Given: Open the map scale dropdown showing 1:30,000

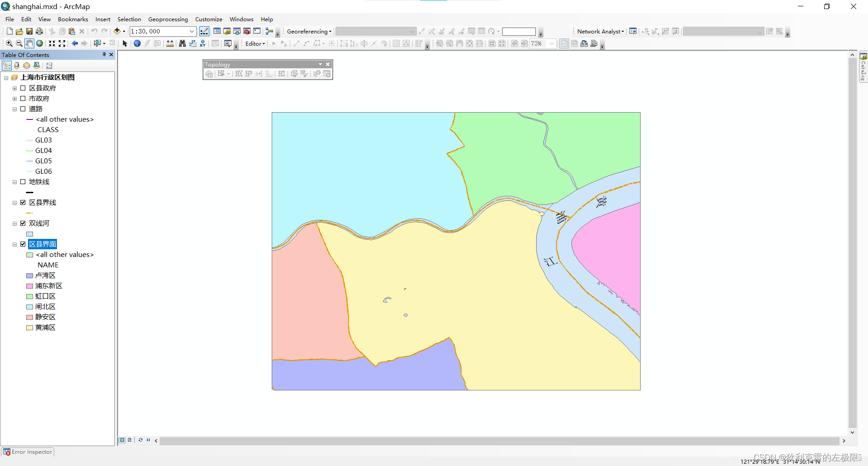Looking at the screenshot, I should click(x=192, y=31).
